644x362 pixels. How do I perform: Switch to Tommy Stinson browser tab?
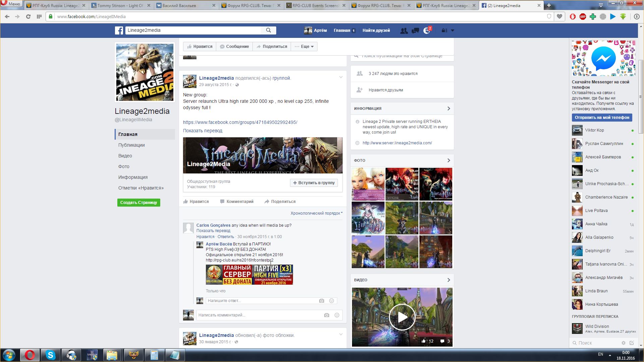click(121, 5)
